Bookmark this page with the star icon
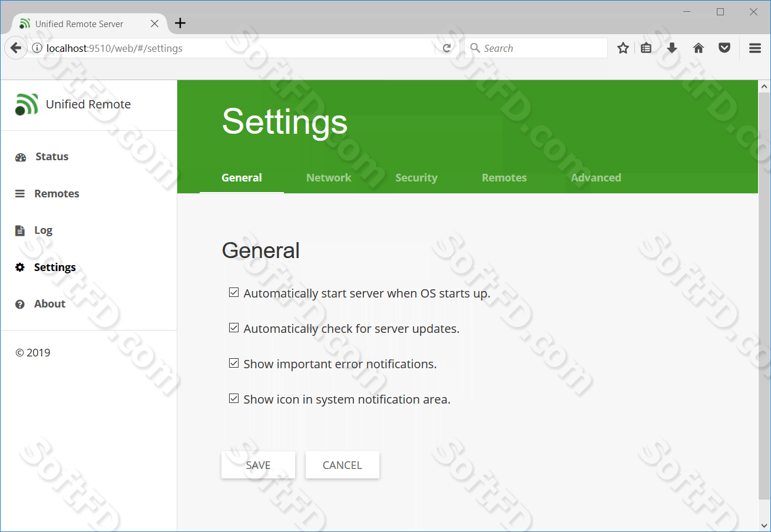This screenshot has width=771, height=532. click(x=623, y=48)
